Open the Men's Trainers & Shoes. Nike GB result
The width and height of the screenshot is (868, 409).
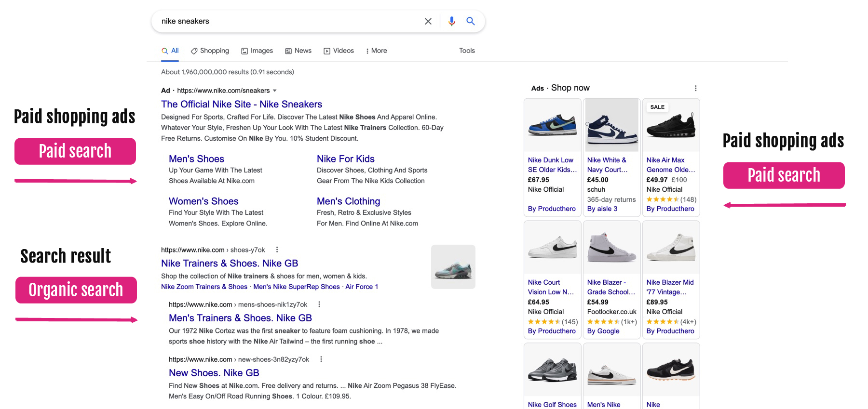pyautogui.click(x=240, y=318)
